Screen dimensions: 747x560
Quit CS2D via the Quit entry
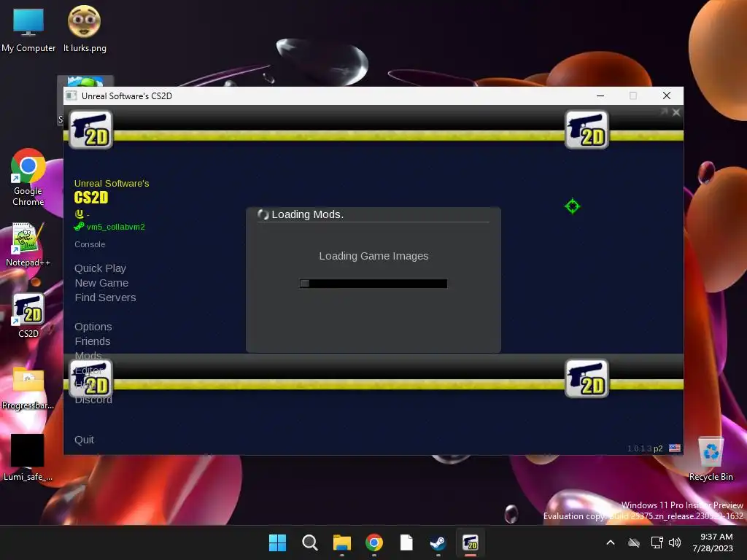pyautogui.click(x=85, y=440)
